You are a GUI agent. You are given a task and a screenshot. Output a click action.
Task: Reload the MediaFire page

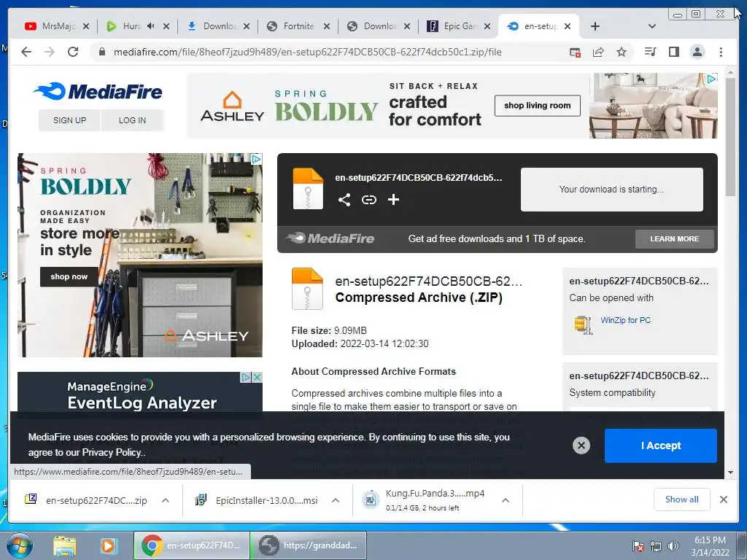coord(73,52)
